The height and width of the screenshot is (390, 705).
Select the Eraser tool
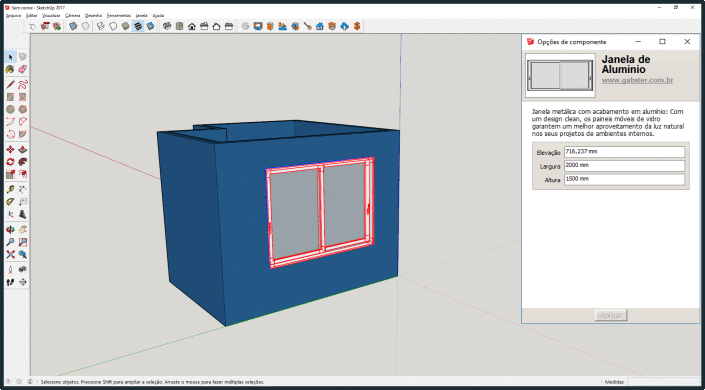(22, 69)
